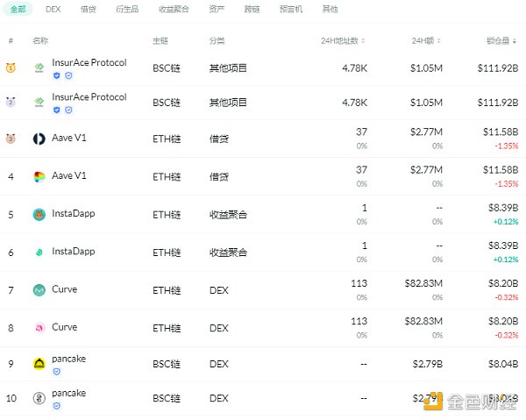Open pancake in row 9
526x420 pixels.
tap(68, 359)
